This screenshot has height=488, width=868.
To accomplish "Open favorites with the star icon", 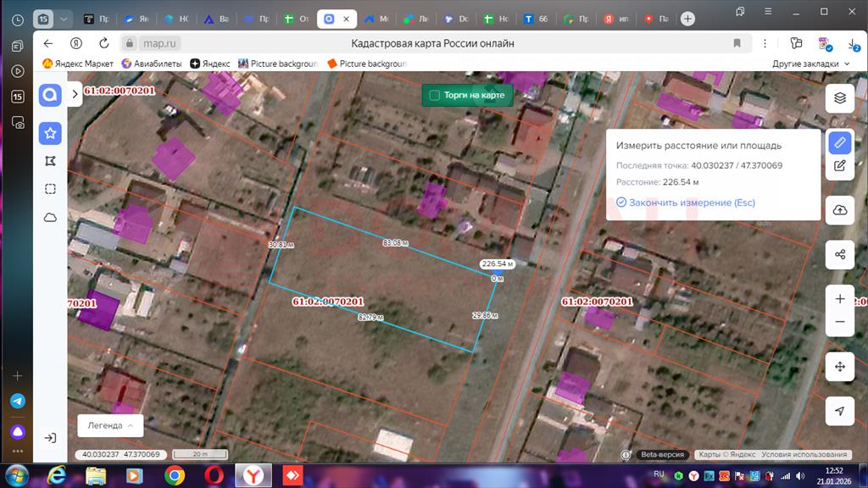I will pos(50,133).
